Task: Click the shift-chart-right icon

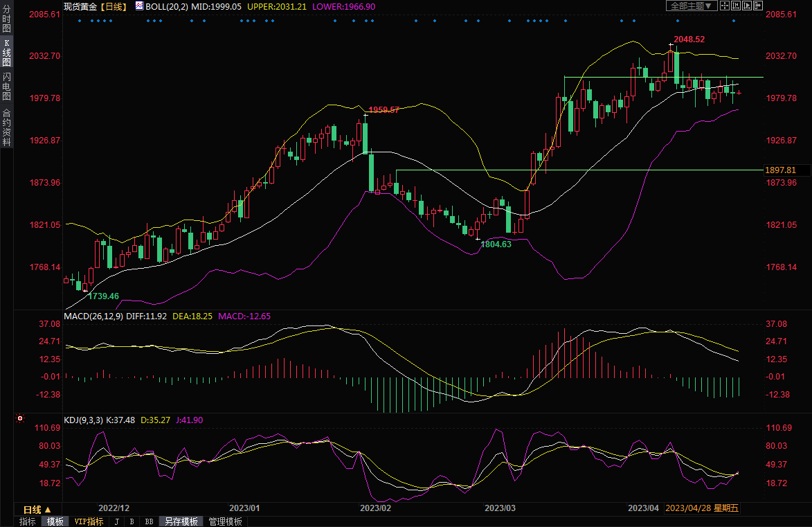Action: pyautogui.click(x=757, y=6)
